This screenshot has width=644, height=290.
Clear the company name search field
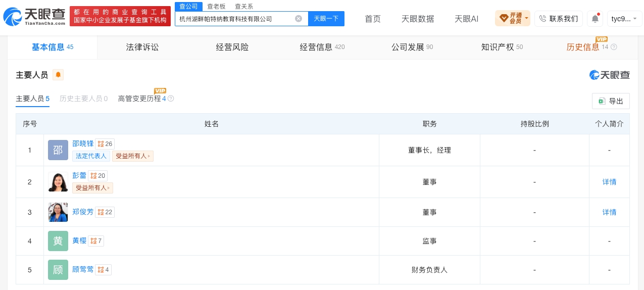tap(299, 19)
